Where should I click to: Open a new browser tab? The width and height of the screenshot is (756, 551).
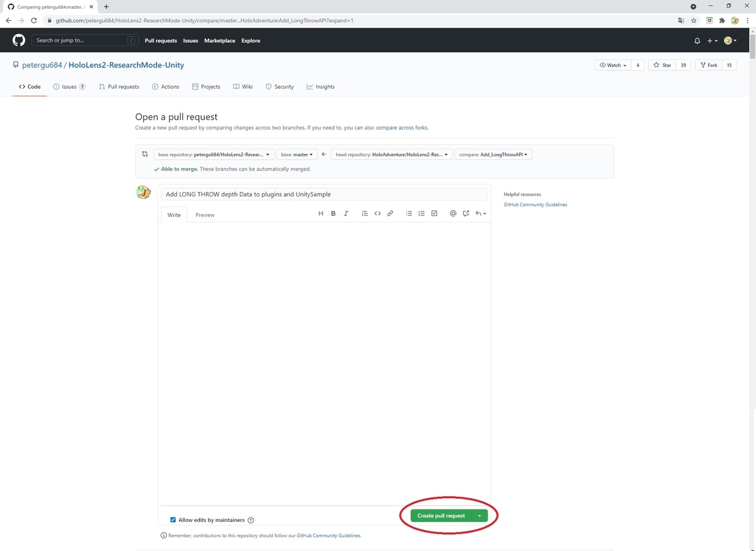pos(106,6)
